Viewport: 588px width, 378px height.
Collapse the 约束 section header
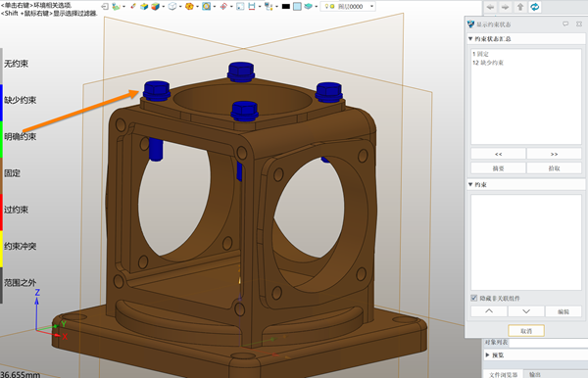pos(470,184)
